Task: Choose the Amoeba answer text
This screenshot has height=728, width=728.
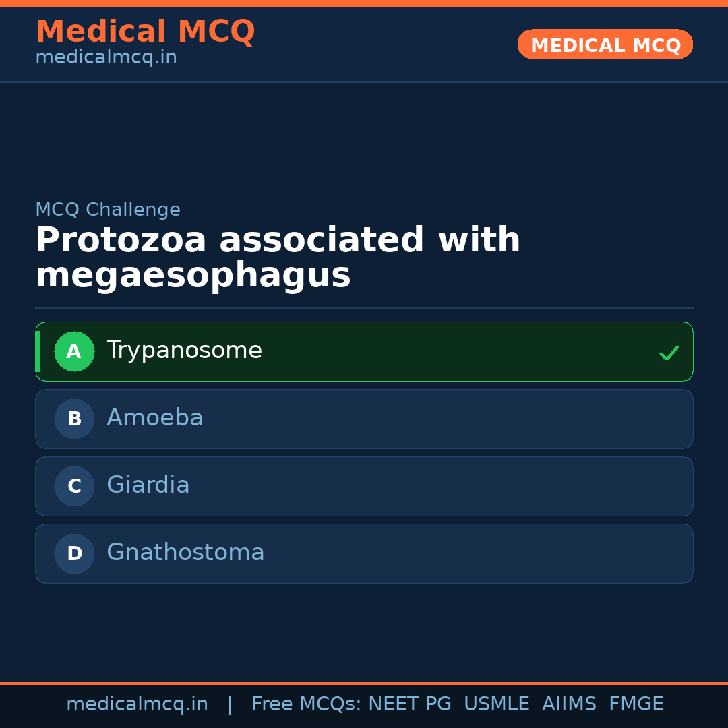Action: pos(155,418)
